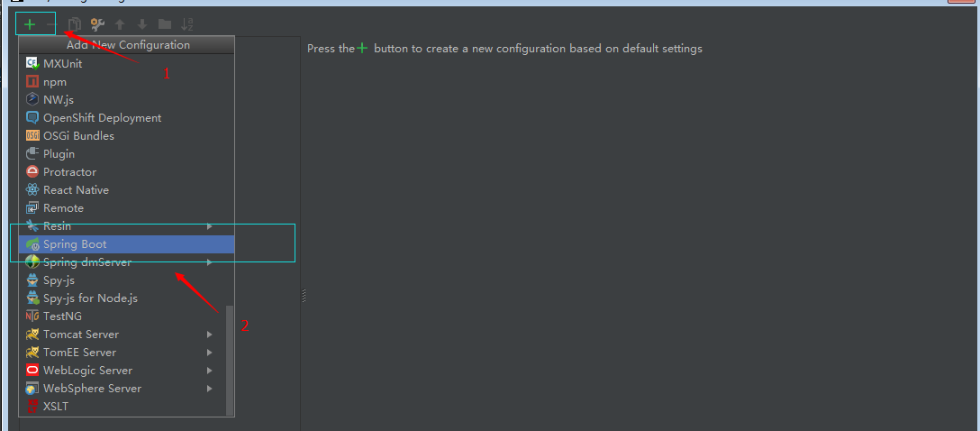
Task: Click the WebSphere Server icon
Action: pos(32,389)
